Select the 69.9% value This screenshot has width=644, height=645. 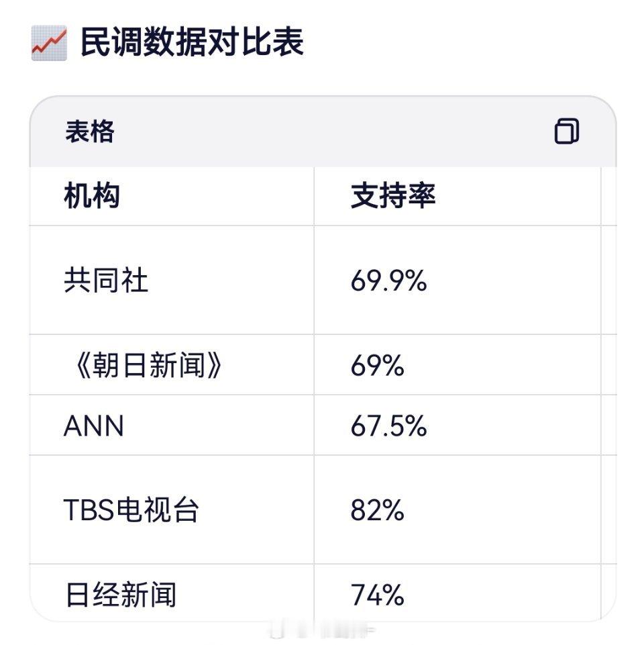(388, 279)
